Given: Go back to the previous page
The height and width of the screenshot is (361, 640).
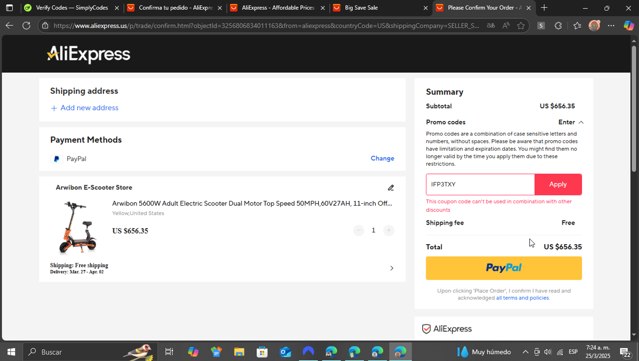Looking at the screenshot, I should [x=9, y=26].
